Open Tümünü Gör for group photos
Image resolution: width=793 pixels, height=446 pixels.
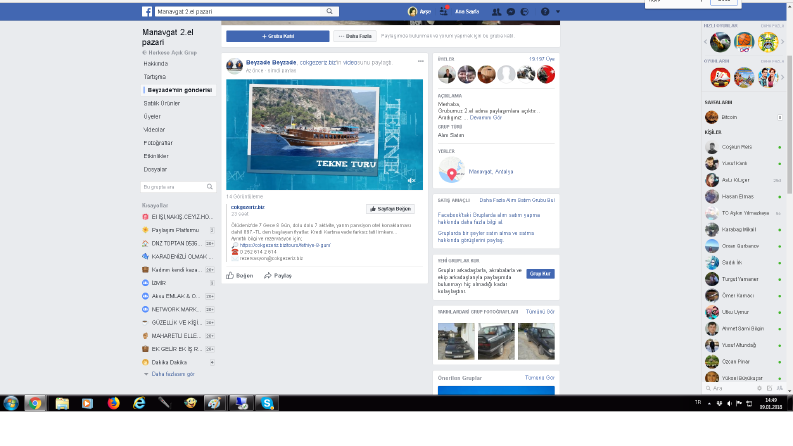pyautogui.click(x=540, y=311)
